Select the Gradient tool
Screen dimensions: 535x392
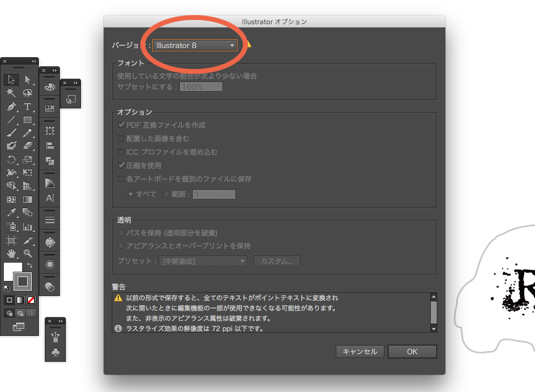pyautogui.click(x=28, y=200)
